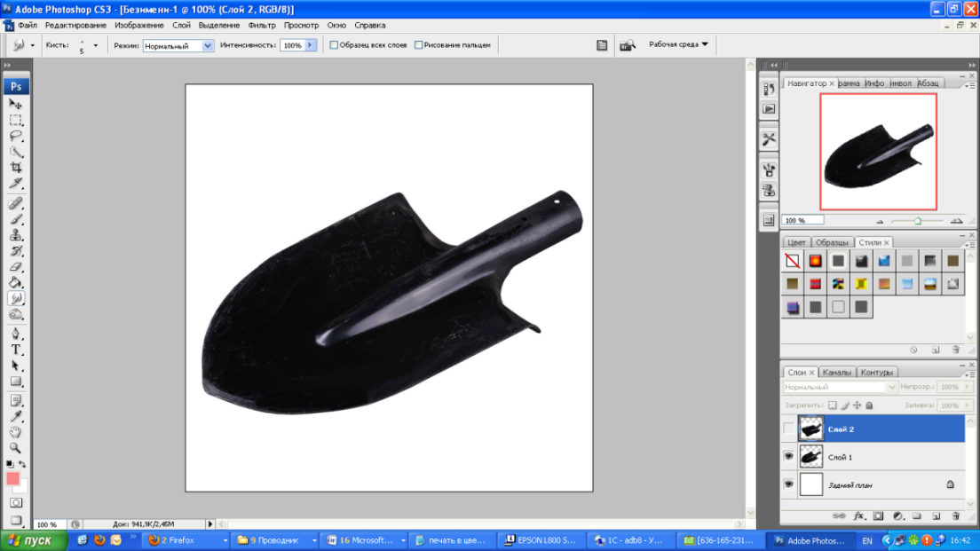Select the Slice tool
This screenshot has width=980, height=551.
tap(16, 183)
